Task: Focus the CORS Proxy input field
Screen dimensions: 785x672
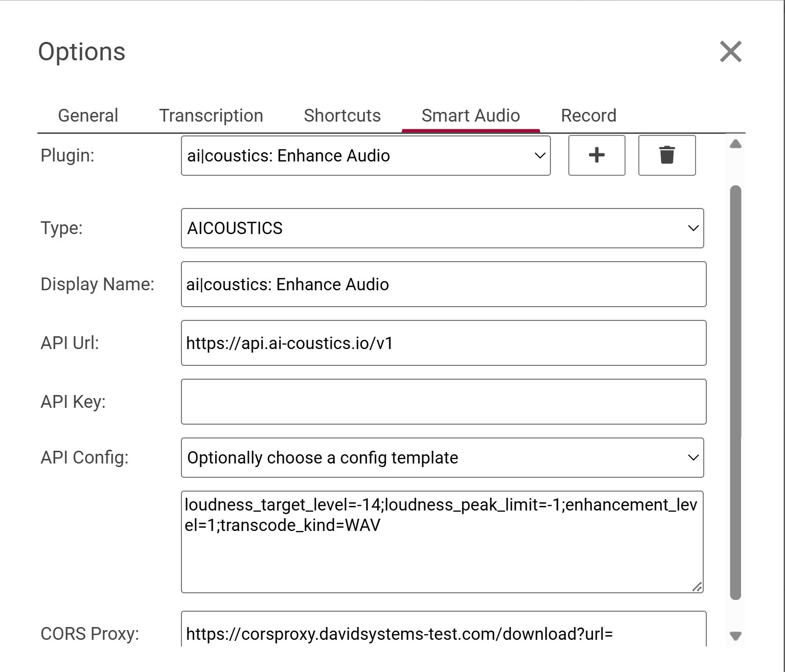Action: point(443,633)
